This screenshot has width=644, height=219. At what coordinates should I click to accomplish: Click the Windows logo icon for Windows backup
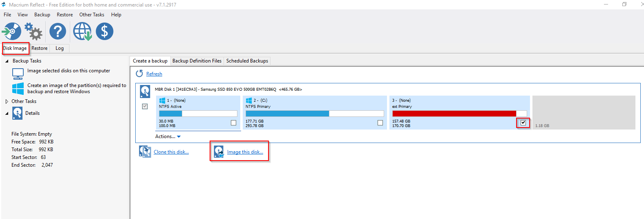click(x=18, y=89)
